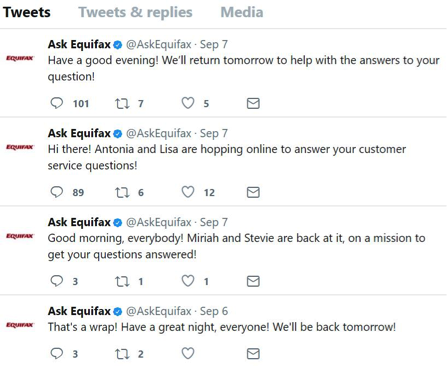
Task: Like the 'That's a wrap' tweet
Action: coord(188,353)
